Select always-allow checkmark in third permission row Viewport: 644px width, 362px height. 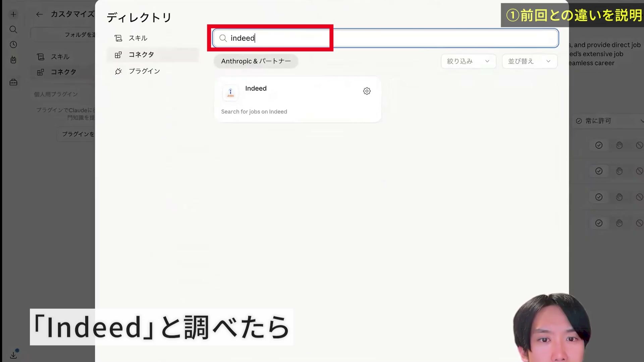(x=599, y=197)
